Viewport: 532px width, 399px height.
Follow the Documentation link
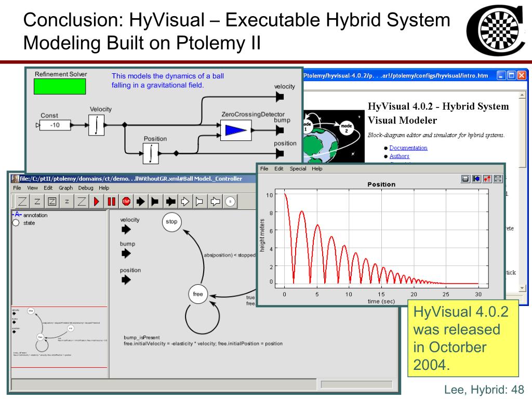click(408, 148)
